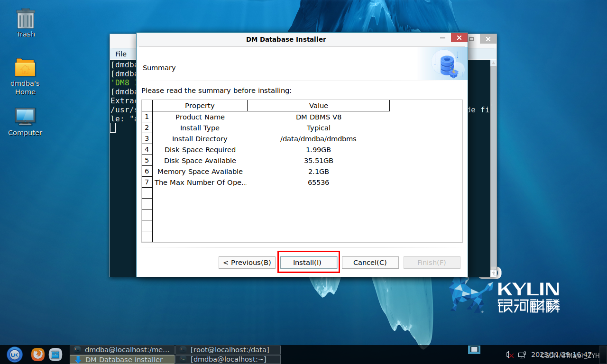Open the terminal's File menu
The height and width of the screenshot is (364, 607).
tap(121, 54)
